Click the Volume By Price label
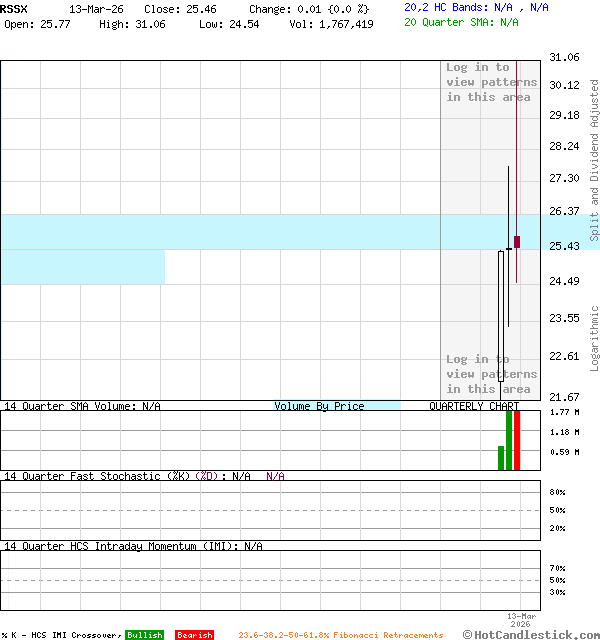The width and height of the screenshot is (600, 640). (319, 406)
